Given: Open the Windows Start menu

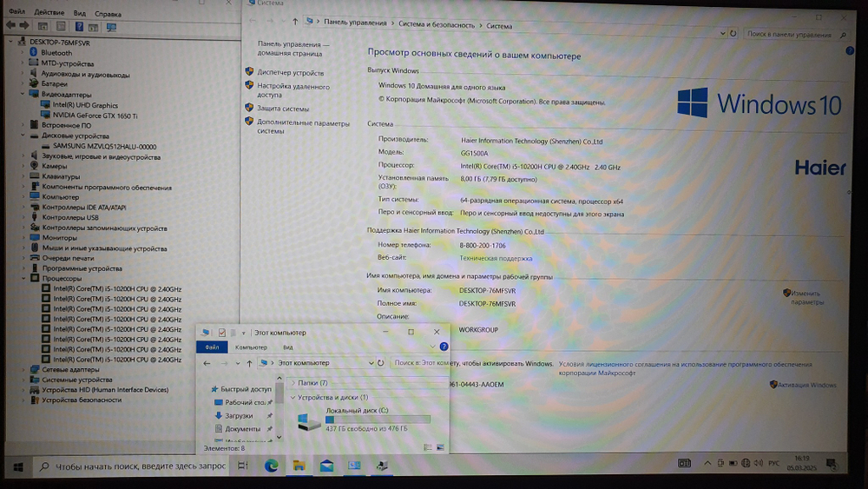Looking at the screenshot, I should pos(17,466).
